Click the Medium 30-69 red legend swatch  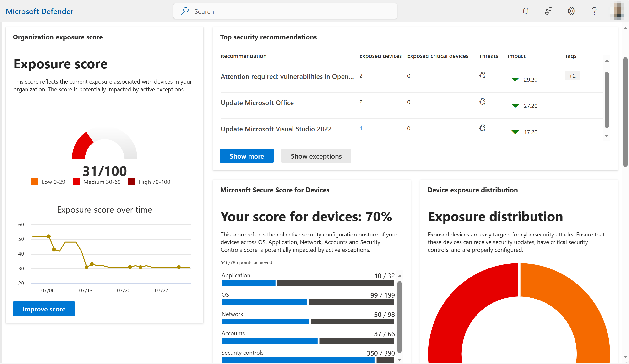tap(76, 182)
